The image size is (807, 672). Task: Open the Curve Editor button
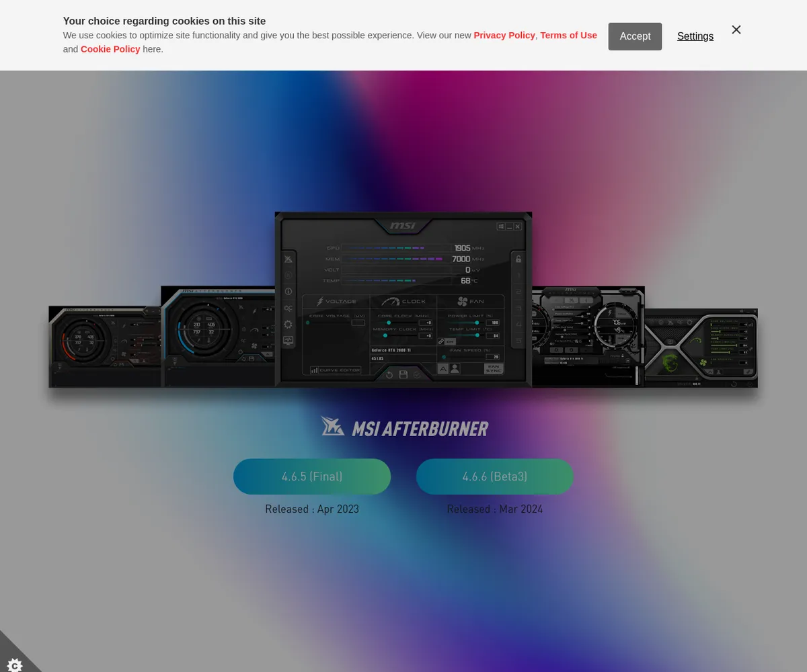tap(336, 370)
